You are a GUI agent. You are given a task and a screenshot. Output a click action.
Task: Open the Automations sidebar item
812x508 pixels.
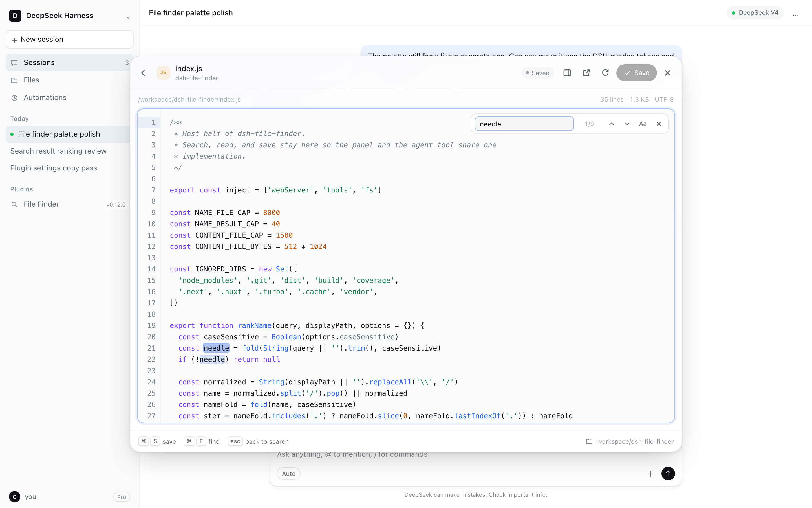click(x=69, y=97)
